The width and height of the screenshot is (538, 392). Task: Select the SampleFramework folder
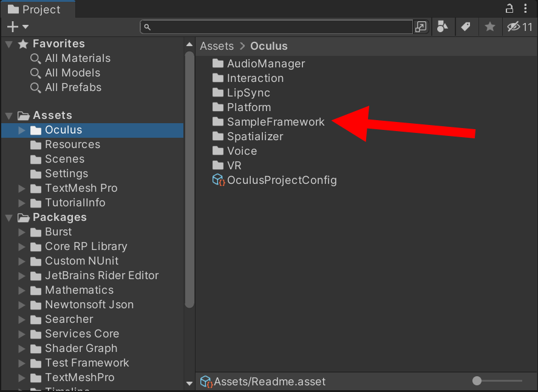[x=268, y=122]
